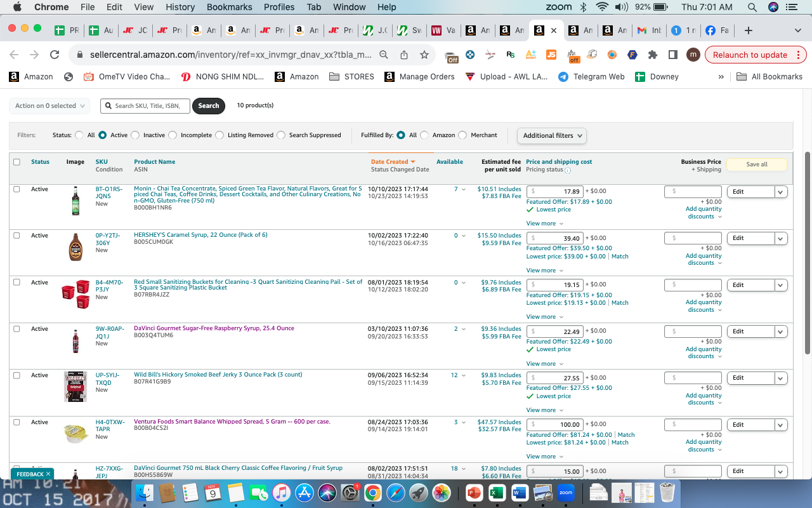Screen dimensions: 812x508
Task: Open the Zoom app in the Dock
Action: tap(565, 492)
